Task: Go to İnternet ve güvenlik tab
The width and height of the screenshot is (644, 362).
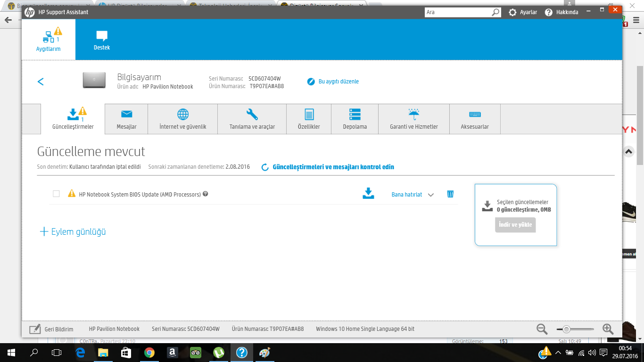Action: coord(183,119)
